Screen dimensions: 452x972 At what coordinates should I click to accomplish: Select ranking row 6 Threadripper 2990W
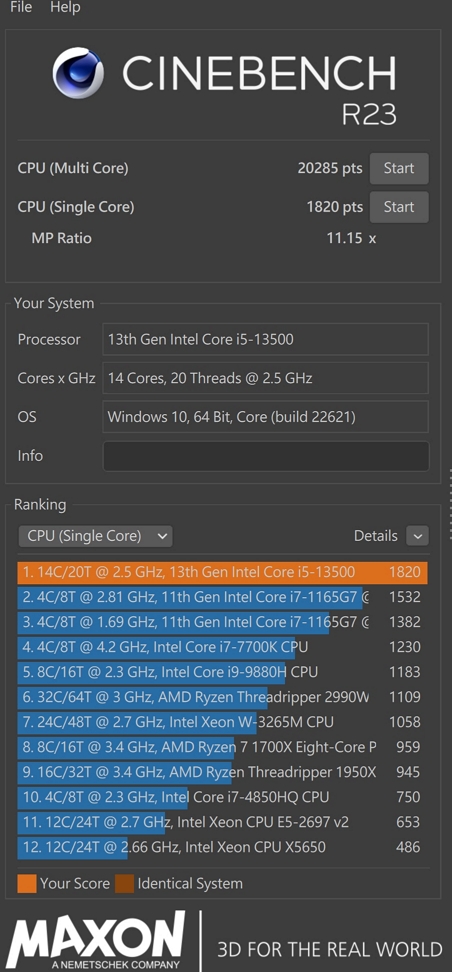pyautogui.click(x=223, y=697)
